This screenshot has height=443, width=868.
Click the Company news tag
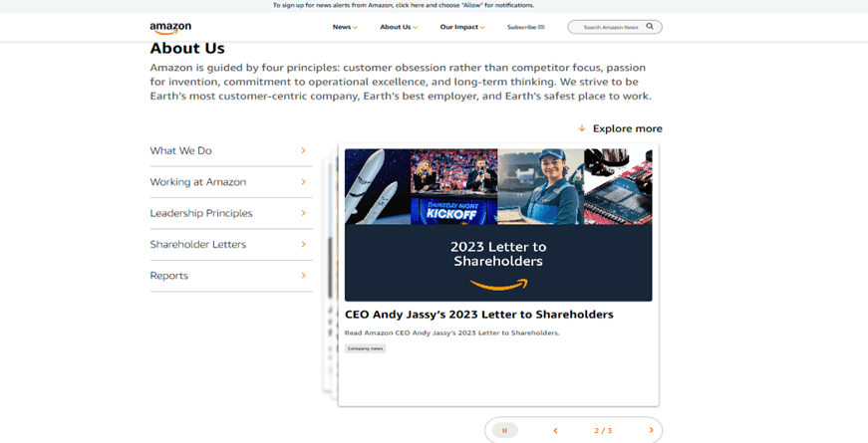[x=366, y=348]
